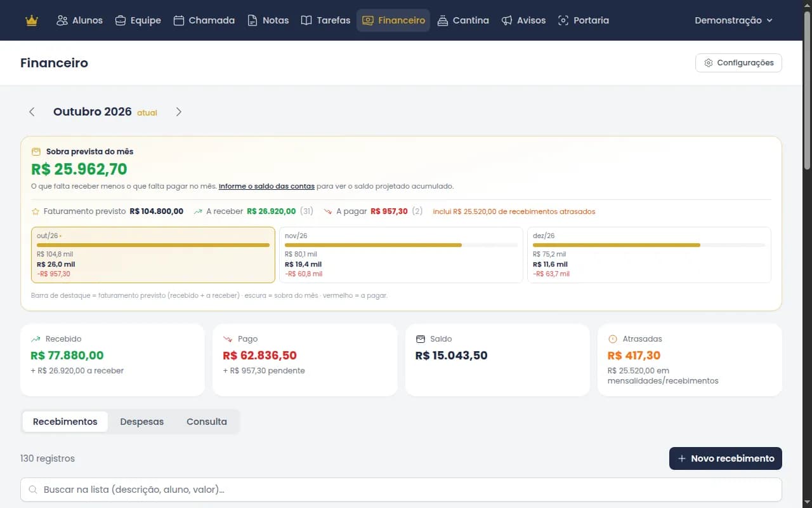Click the search magnifier icon
Image resolution: width=812 pixels, height=508 pixels.
coord(32,490)
